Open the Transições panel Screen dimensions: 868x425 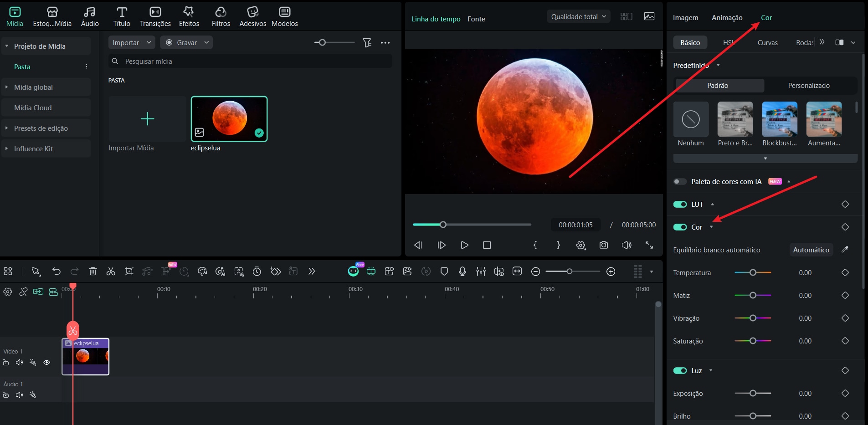pyautogui.click(x=154, y=16)
